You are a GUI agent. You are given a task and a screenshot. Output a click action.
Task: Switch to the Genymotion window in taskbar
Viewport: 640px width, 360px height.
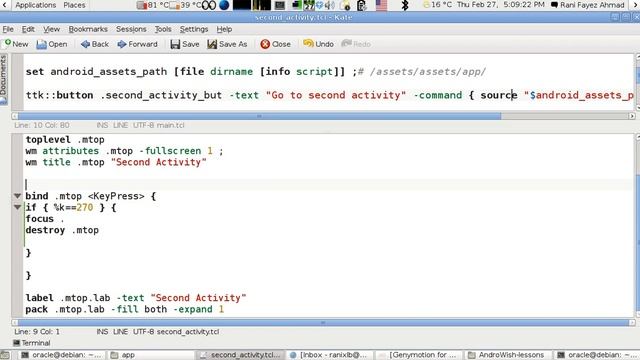[418, 355]
